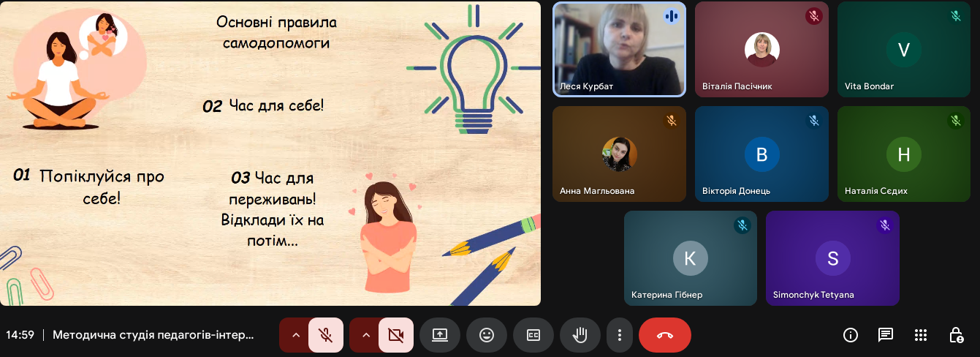Open the activities grid icon
This screenshot has height=357, width=980.
coord(921,335)
